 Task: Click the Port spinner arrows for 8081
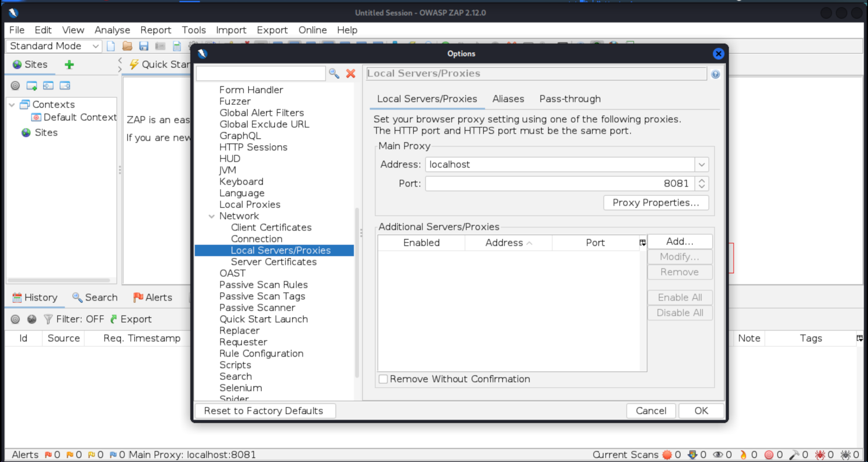click(x=702, y=184)
